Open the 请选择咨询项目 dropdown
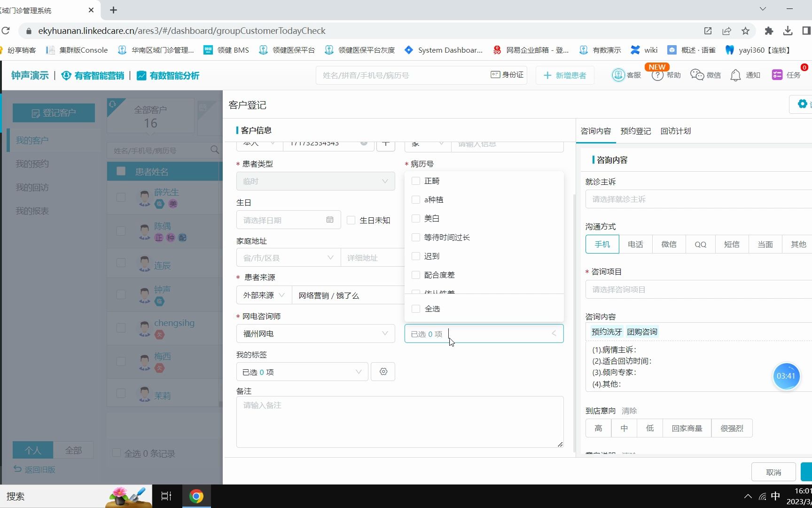Screen dimensions: 812x508 (698, 289)
